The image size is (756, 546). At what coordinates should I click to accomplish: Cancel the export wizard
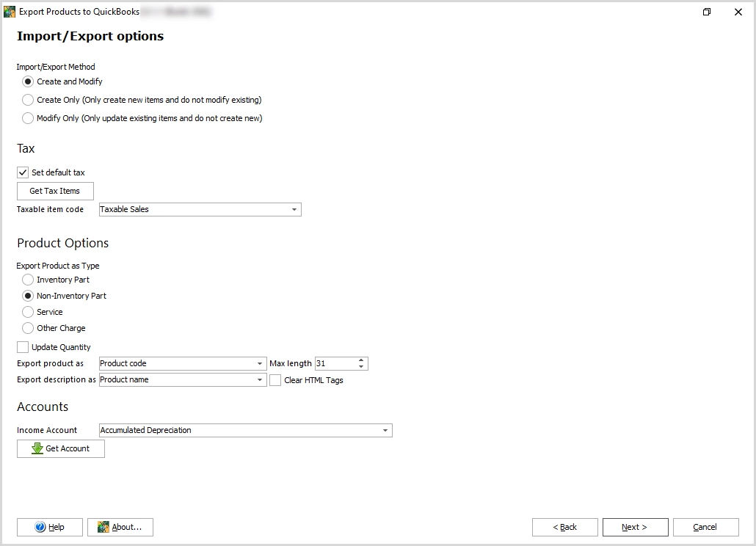tap(705, 527)
